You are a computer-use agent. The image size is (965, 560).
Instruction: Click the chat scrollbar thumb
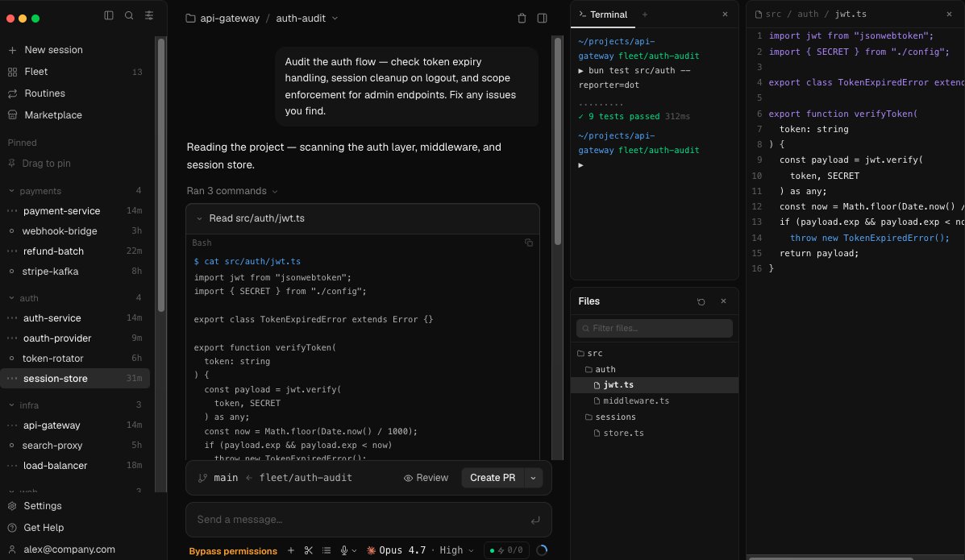tap(558, 142)
